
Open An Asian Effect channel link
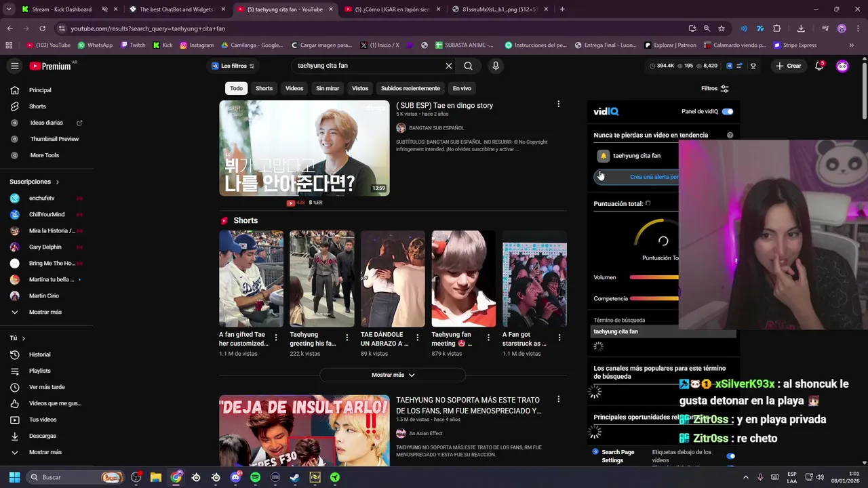click(x=426, y=434)
